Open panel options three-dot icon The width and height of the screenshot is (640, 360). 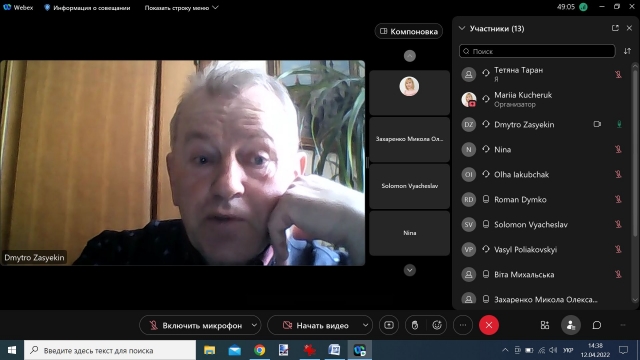(623, 325)
